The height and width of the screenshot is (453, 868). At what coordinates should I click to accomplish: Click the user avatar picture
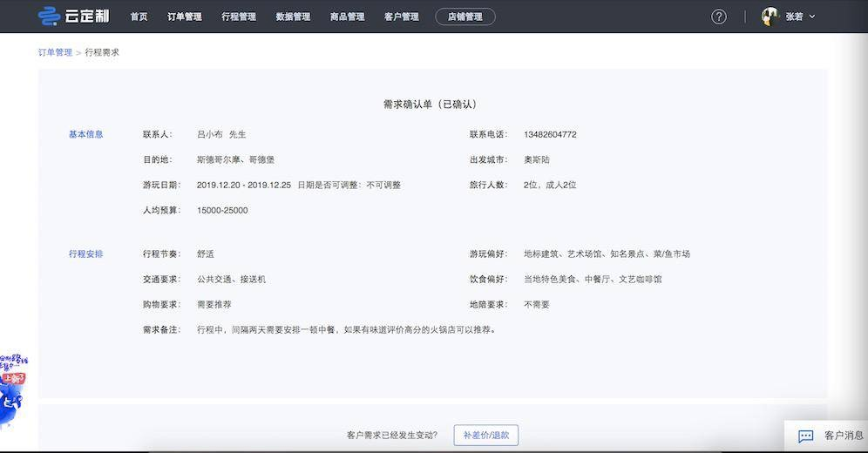[x=770, y=17]
